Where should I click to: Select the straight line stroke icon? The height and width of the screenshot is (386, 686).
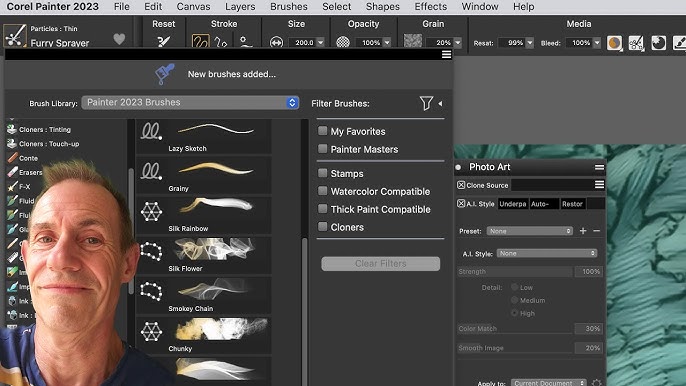[221, 42]
